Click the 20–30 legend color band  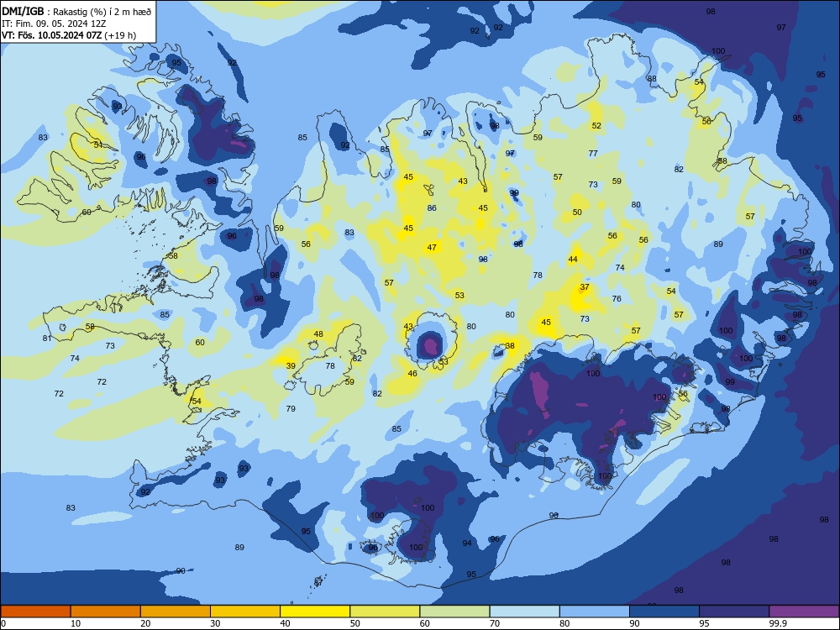[176, 612]
